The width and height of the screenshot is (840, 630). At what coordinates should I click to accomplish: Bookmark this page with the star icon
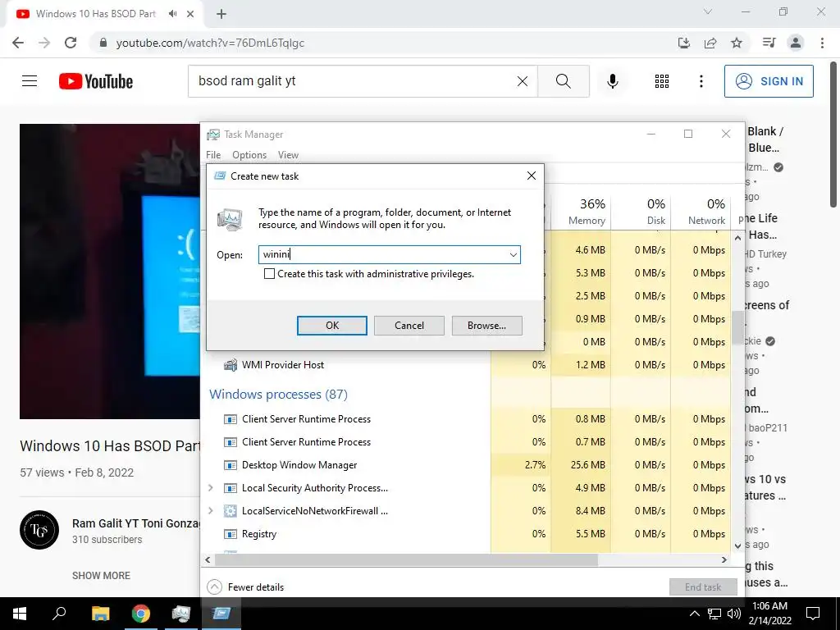click(737, 43)
